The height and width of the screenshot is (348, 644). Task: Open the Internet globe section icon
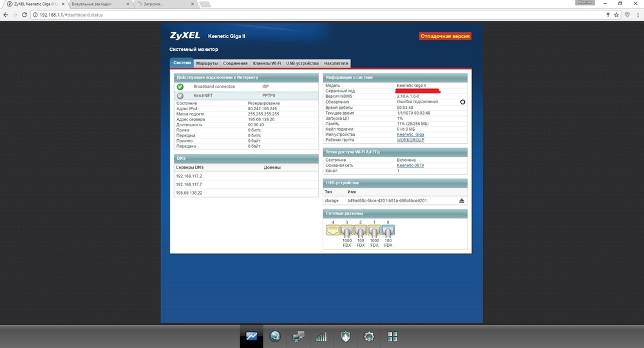pyautogui.click(x=275, y=336)
